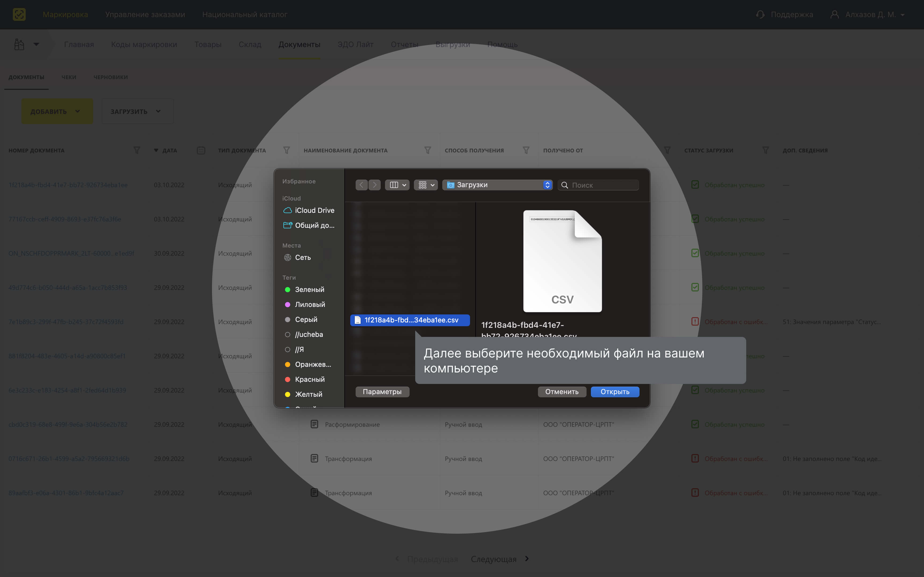Click the user profile icon
This screenshot has height=577, width=924.
(x=834, y=14)
